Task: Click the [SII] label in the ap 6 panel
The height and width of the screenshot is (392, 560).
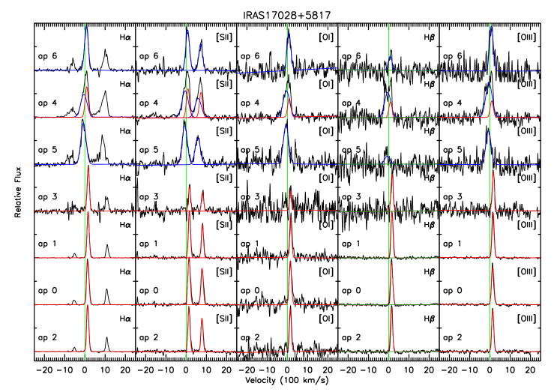Action: click(x=224, y=37)
